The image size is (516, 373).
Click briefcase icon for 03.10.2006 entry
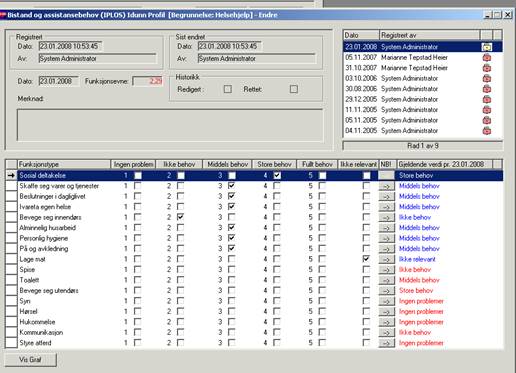(x=487, y=78)
